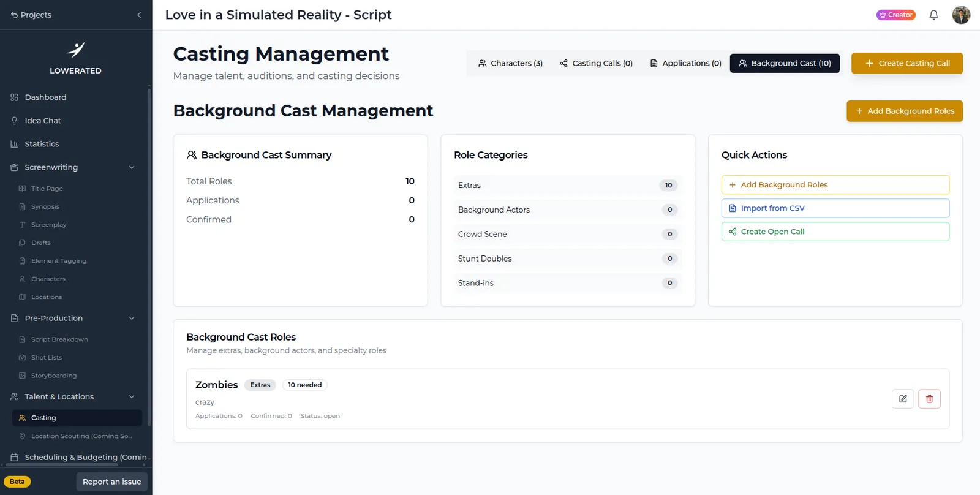
Task: Open the user profile avatar
Action: (x=961, y=15)
